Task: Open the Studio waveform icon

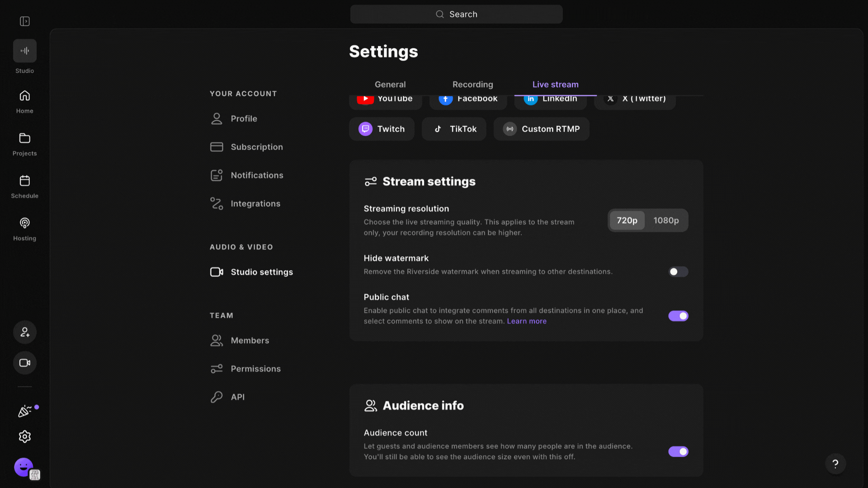Action: [25, 51]
